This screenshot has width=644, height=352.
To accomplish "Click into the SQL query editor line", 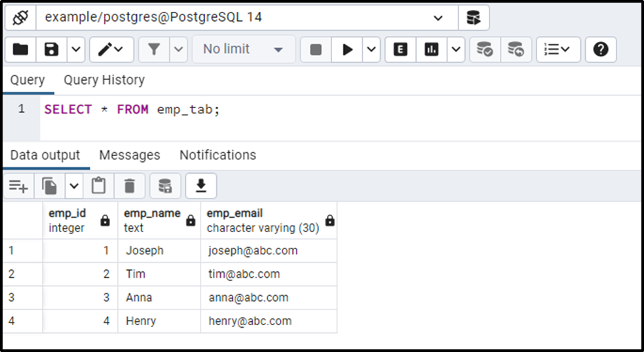I will (x=340, y=109).
